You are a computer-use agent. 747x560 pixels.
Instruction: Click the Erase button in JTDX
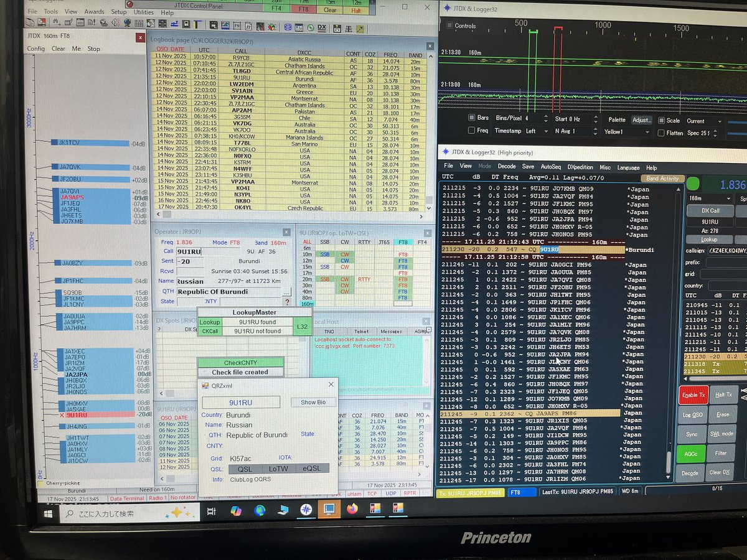click(x=723, y=414)
